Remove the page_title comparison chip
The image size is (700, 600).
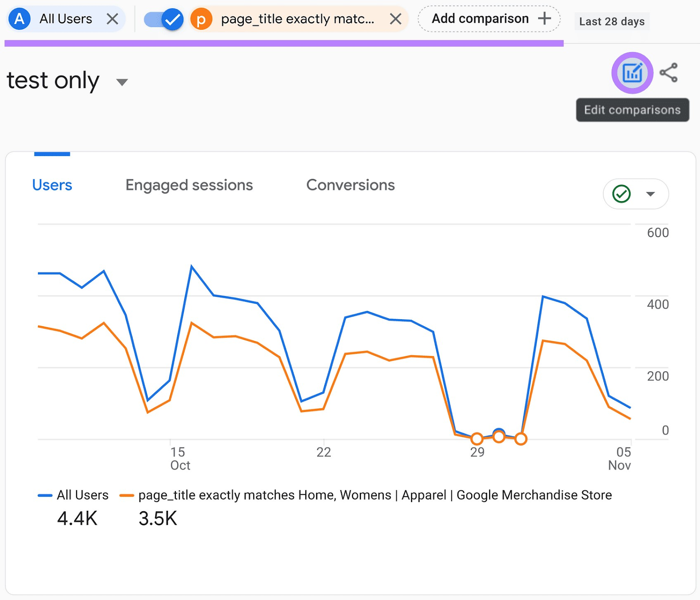point(396,19)
